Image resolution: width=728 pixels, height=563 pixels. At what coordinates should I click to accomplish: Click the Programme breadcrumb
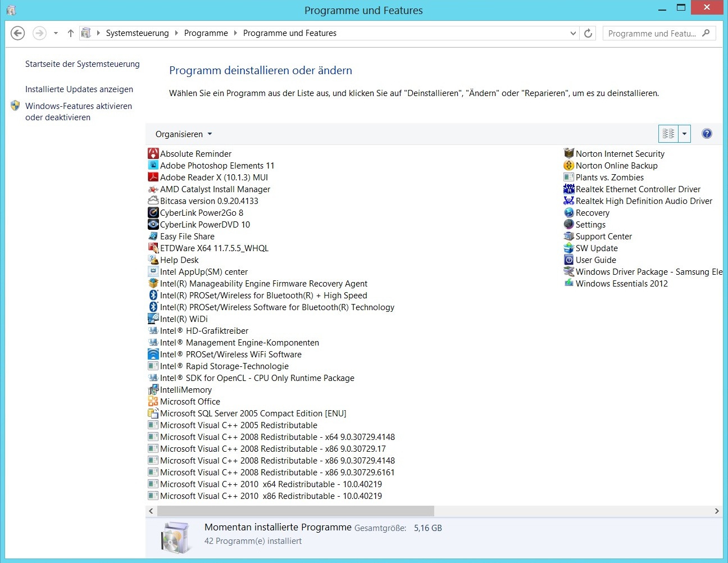point(206,33)
